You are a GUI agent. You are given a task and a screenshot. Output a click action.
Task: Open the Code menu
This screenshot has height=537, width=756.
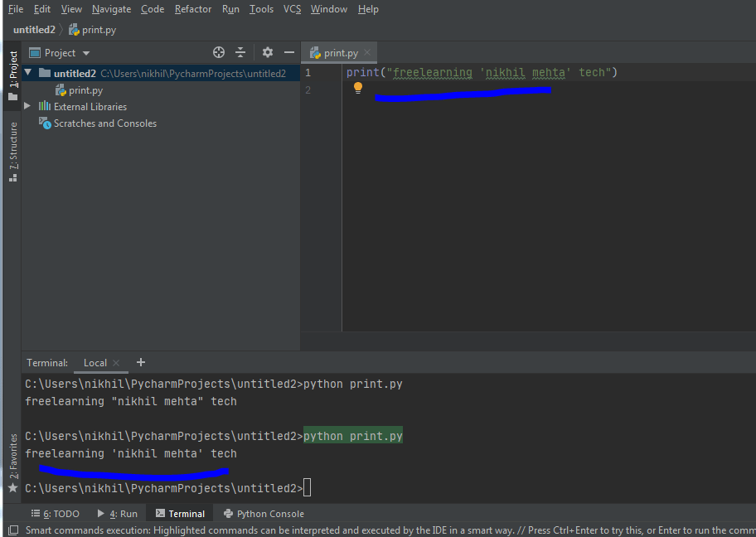click(153, 9)
